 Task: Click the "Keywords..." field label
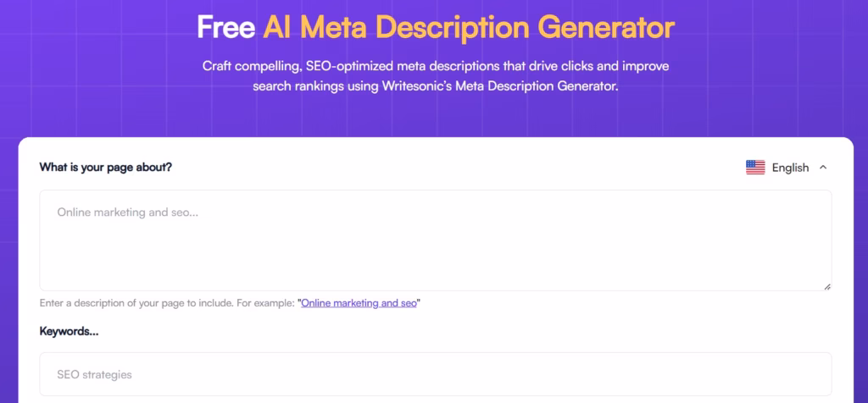click(70, 332)
